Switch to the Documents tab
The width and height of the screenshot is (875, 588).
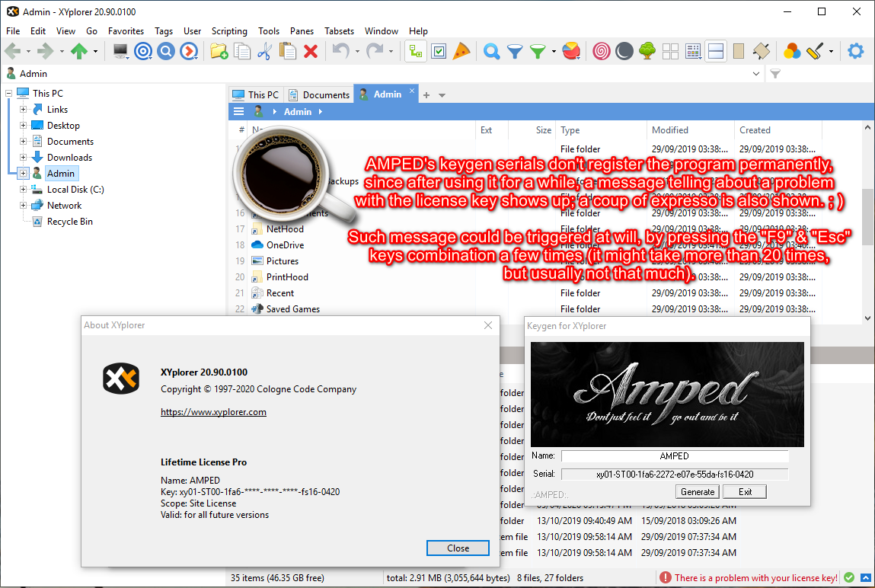pos(319,95)
